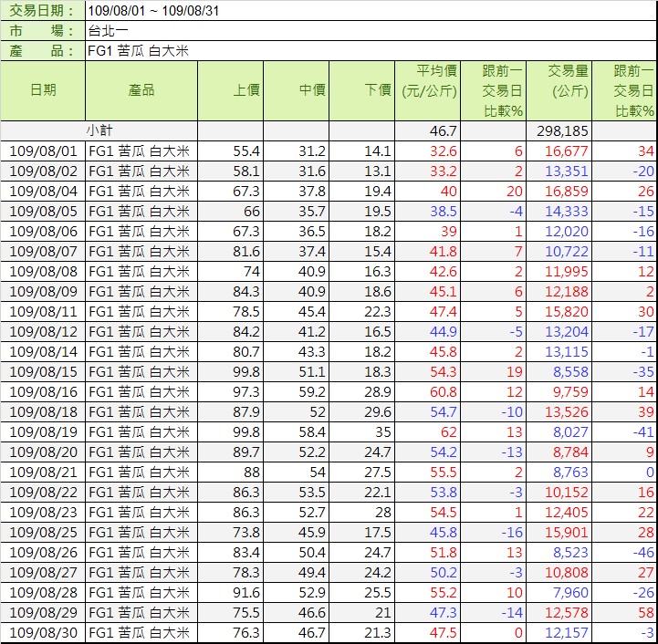Select the 109/08/30 date cell
Image resolution: width=658 pixels, height=644 pixels.
(43, 633)
